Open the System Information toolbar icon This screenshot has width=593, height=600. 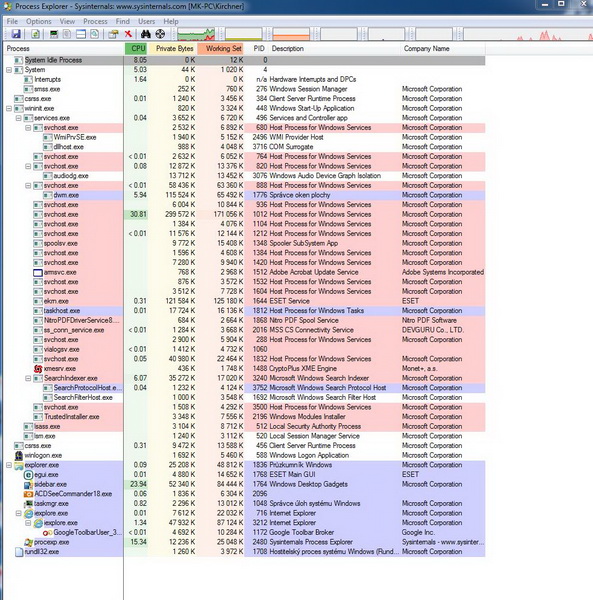click(x=54, y=34)
